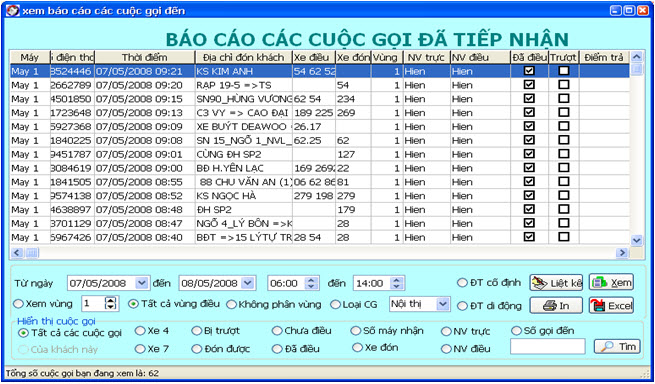655x384 pixels.
Task: Increase the 06:00 start time spinner
Action: tap(311, 280)
